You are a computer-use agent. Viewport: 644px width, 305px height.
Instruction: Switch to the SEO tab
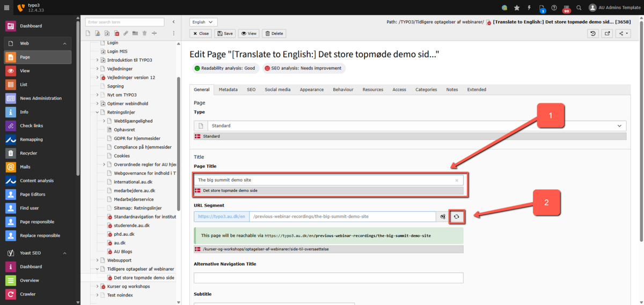(251, 90)
